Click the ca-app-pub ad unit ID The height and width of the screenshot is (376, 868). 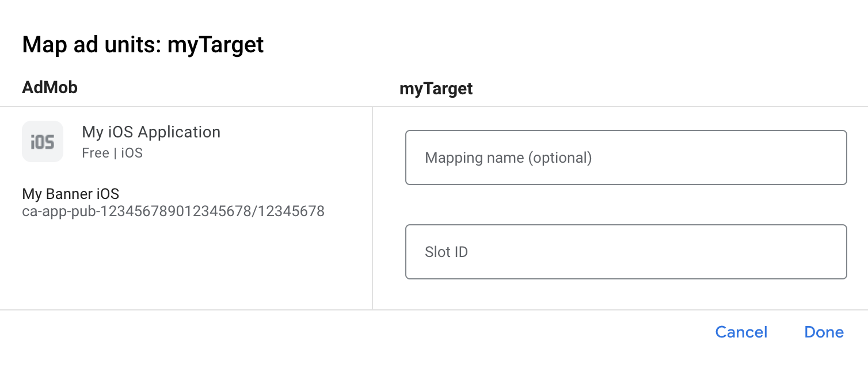click(x=173, y=212)
